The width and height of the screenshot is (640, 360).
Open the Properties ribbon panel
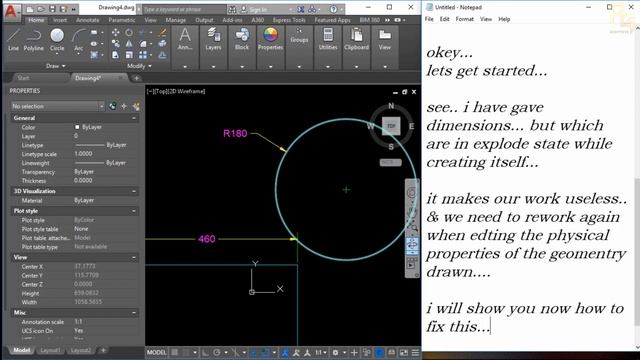tap(270, 40)
